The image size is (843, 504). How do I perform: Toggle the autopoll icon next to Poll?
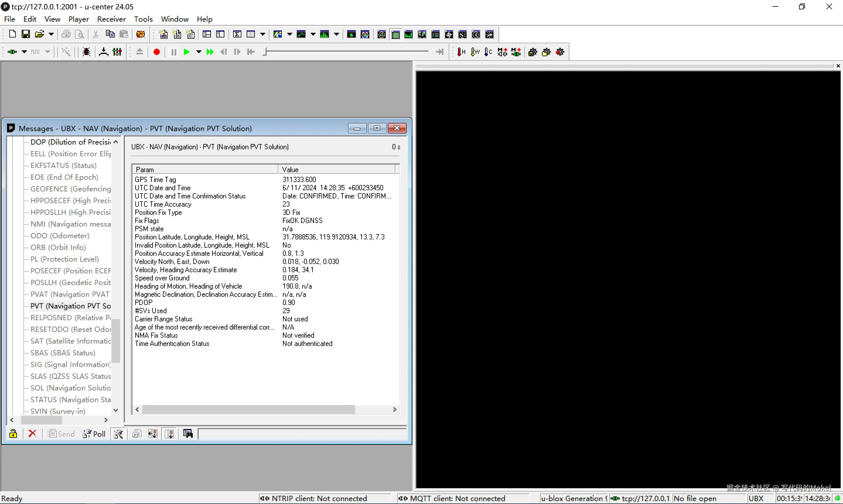click(118, 434)
